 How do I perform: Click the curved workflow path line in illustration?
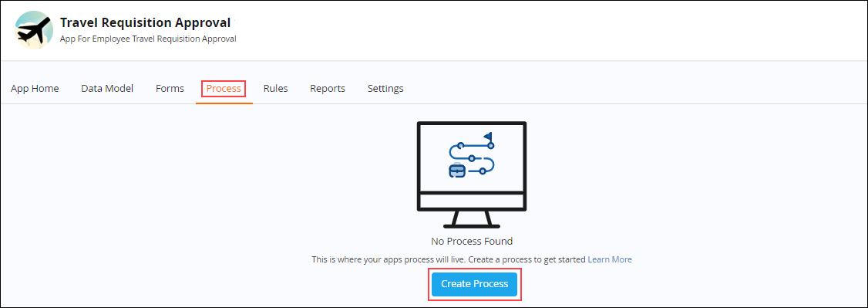pyautogui.click(x=472, y=158)
